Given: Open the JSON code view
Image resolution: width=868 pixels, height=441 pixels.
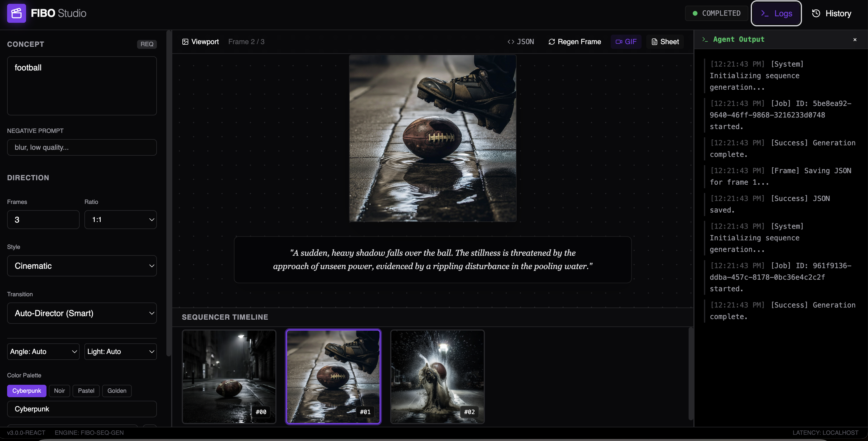Looking at the screenshot, I should (x=521, y=42).
